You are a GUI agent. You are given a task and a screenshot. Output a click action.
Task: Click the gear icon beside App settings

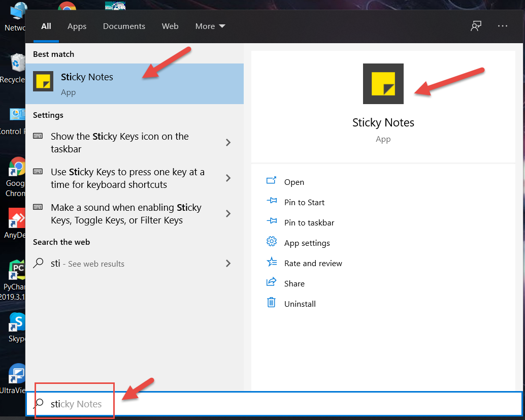pos(272,241)
